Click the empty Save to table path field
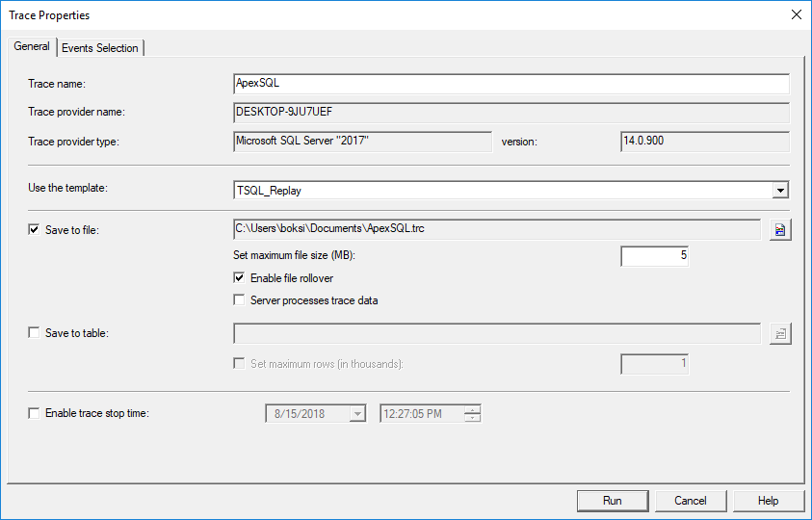This screenshot has height=520, width=812. 497,333
